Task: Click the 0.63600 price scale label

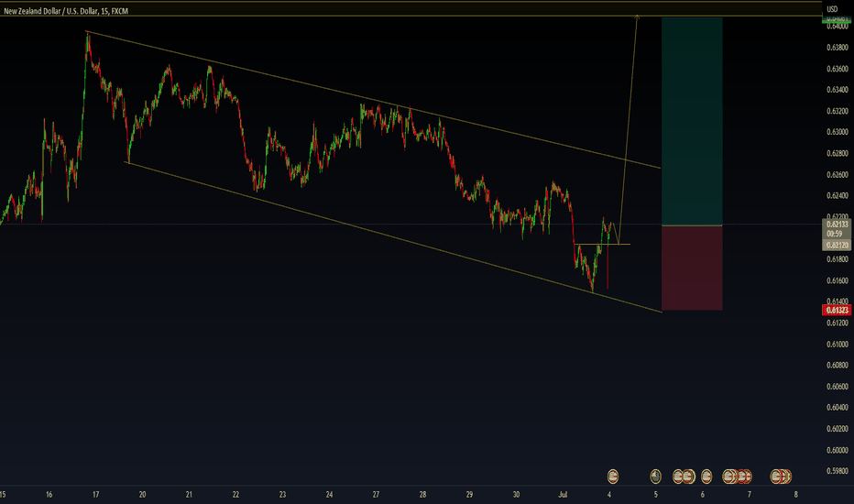Action: click(x=838, y=69)
